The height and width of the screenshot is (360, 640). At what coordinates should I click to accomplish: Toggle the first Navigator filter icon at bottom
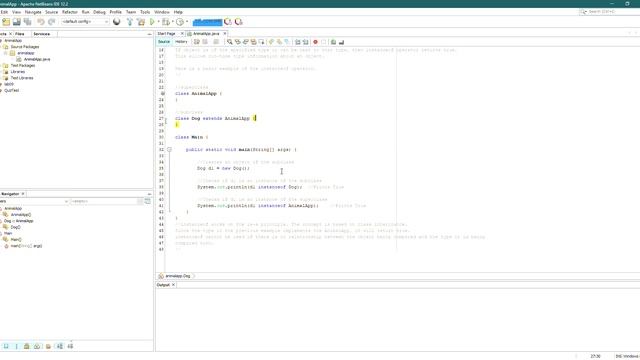click(x=6, y=346)
